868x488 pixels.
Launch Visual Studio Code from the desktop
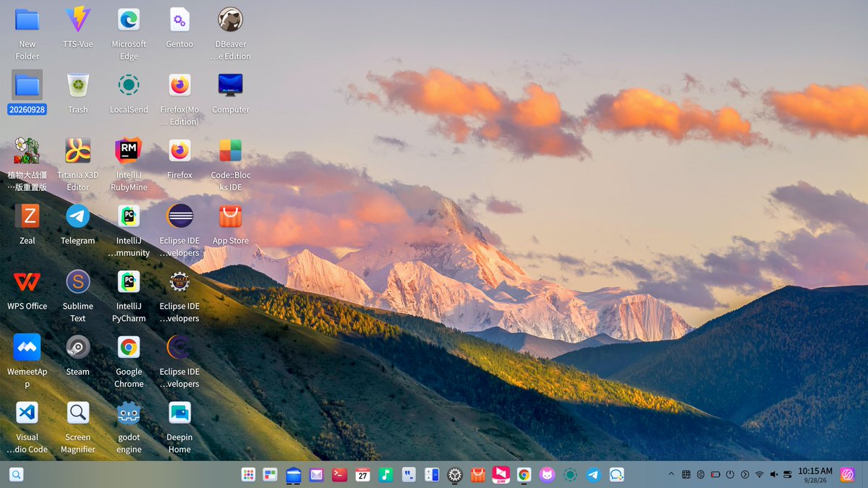[x=27, y=412]
